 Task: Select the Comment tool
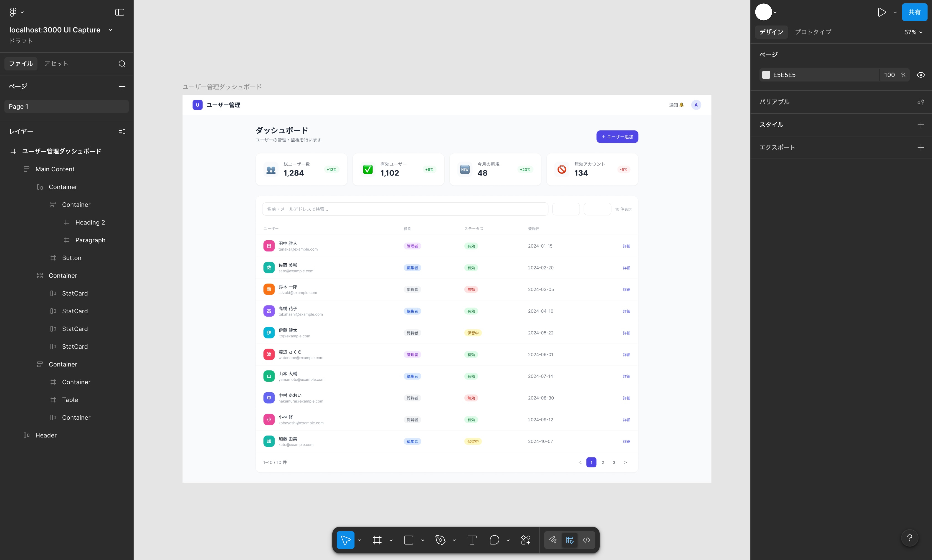click(x=494, y=540)
